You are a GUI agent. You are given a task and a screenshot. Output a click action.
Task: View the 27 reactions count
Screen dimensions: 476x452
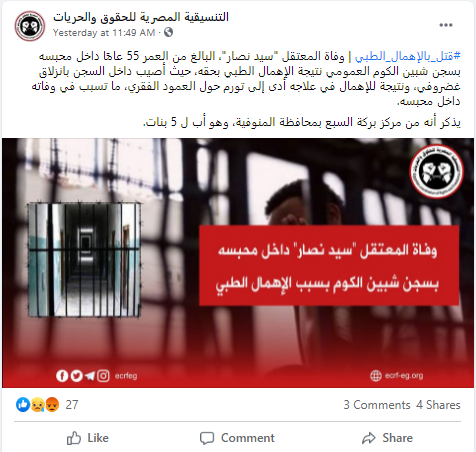coord(72,405)
